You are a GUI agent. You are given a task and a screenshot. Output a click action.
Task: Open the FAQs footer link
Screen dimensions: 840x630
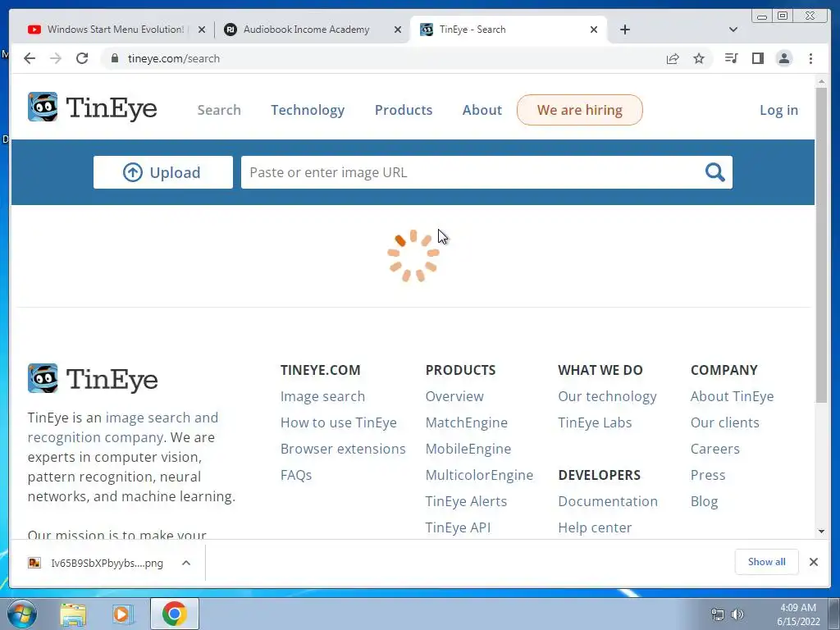(295, 475)
